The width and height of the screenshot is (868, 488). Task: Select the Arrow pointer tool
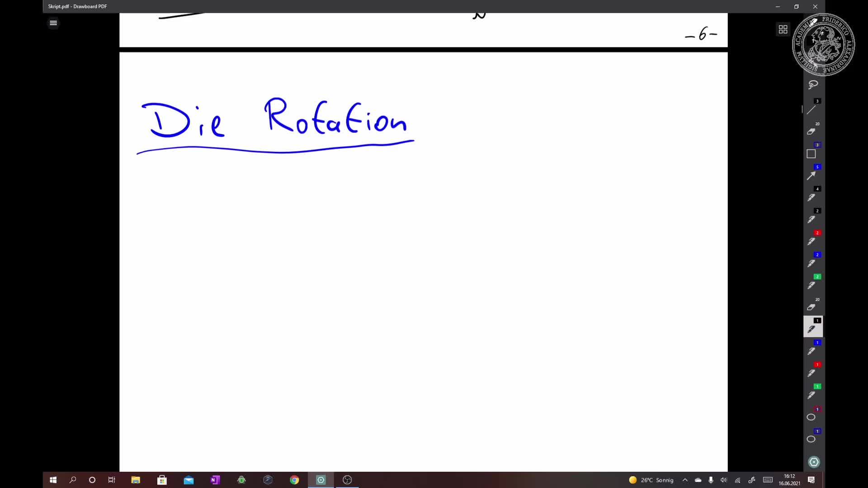pyautogui.click(x=811, y=176)
